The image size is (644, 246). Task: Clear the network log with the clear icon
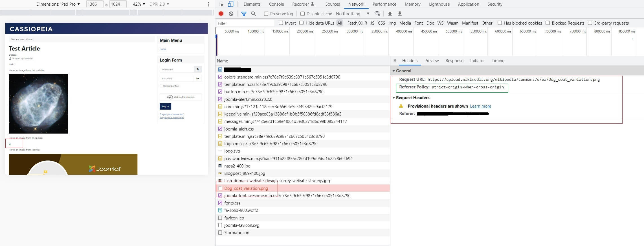(231, 14)
